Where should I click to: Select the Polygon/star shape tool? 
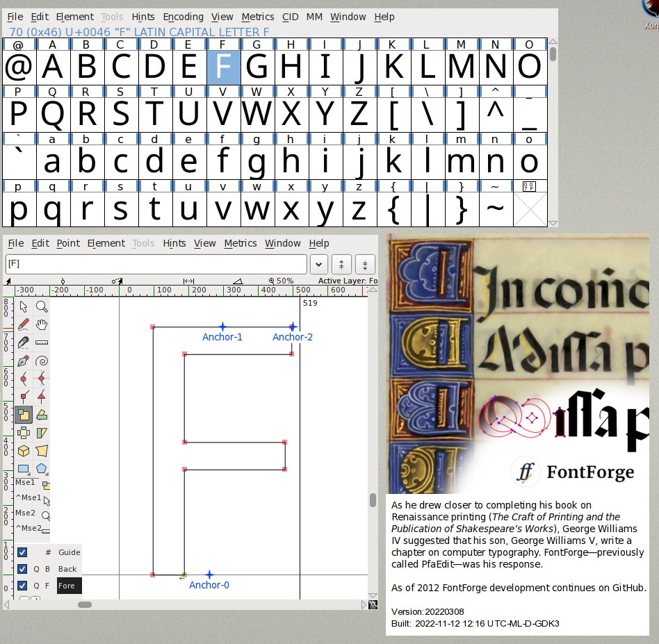pyautogui.click(x=42, y=468)
